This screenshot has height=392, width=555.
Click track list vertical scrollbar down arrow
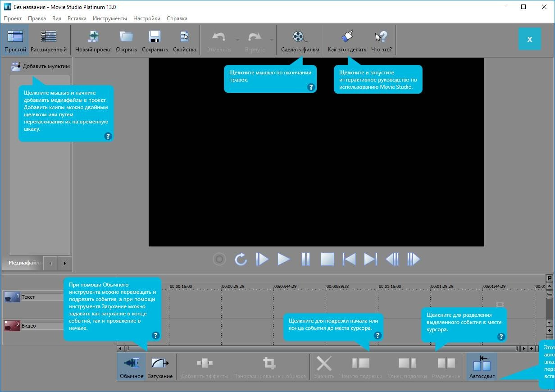549,323
